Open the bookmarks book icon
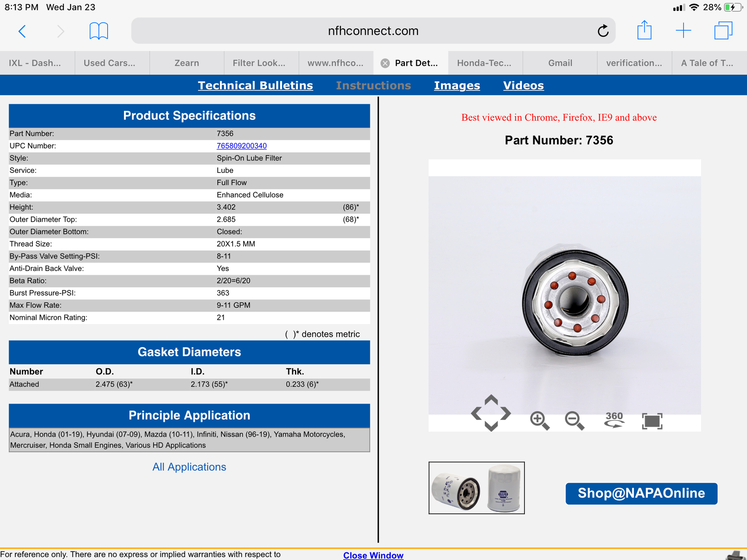The height and width of the screenshot is (560, 747). [99, 31]
